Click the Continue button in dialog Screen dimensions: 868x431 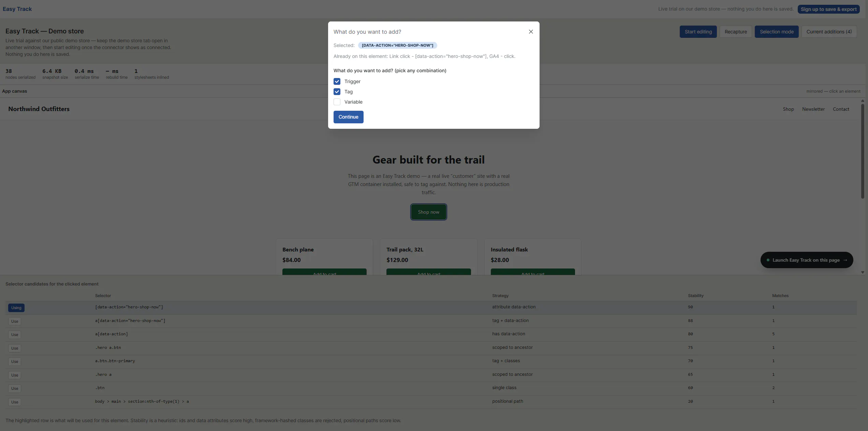[348, 117]
